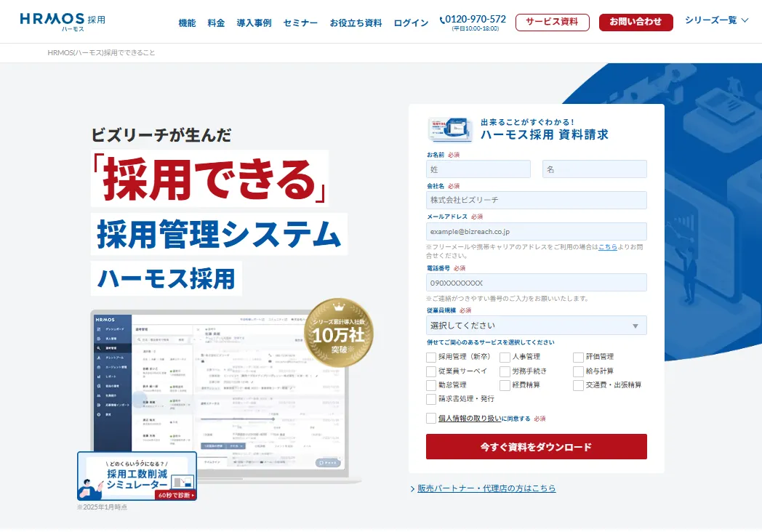Click the breadcrumb HRMOS(ハーモス)採用でできること

101,52
